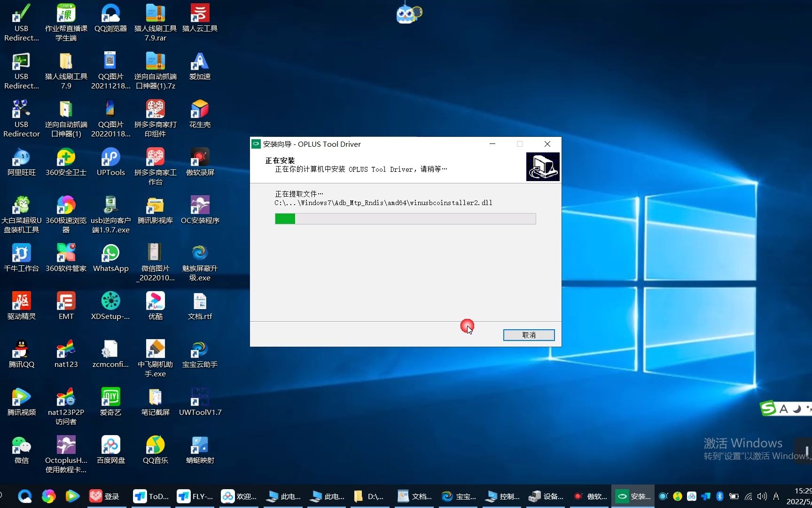Screen dimensions: 812x508
Task: Open USB Redirector desktop shortcut
Action: click(x=21, y=119)
